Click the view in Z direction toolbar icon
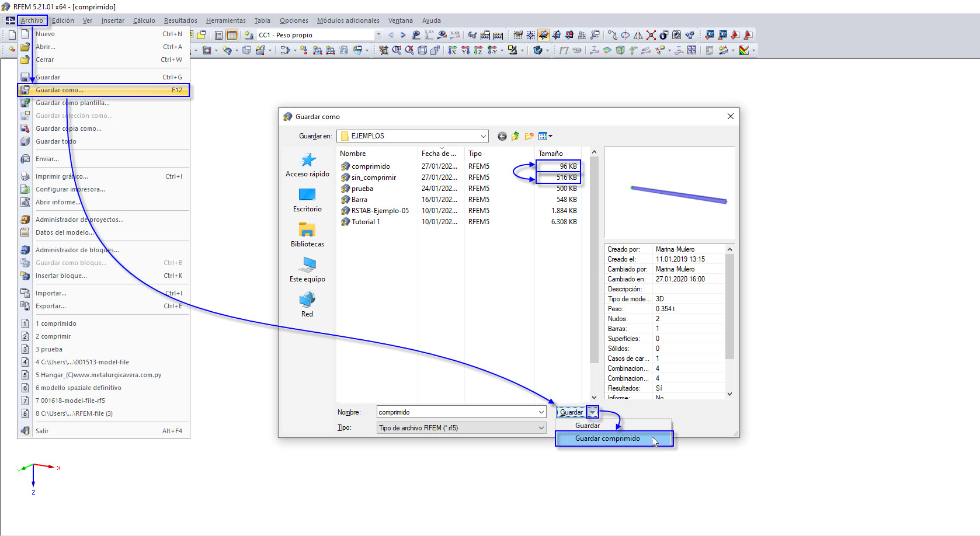Screen dimensions: 980x536 pos(478,50)
